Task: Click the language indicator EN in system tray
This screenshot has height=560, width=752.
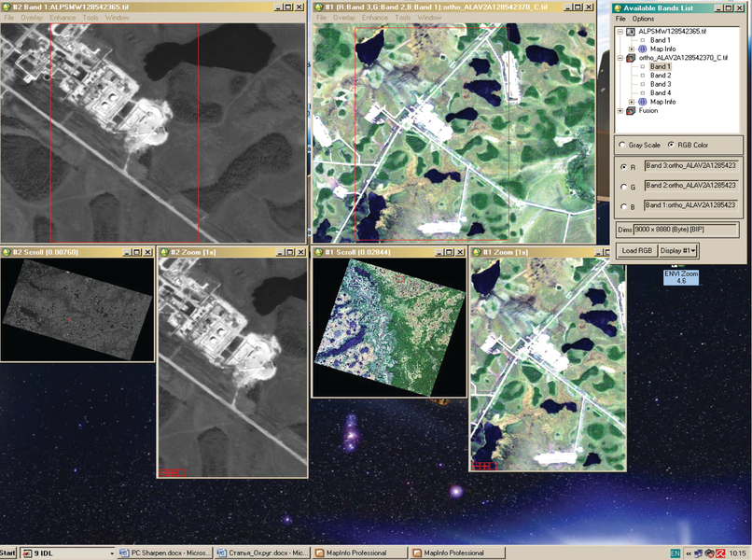Action: click(x=674, y=553)
